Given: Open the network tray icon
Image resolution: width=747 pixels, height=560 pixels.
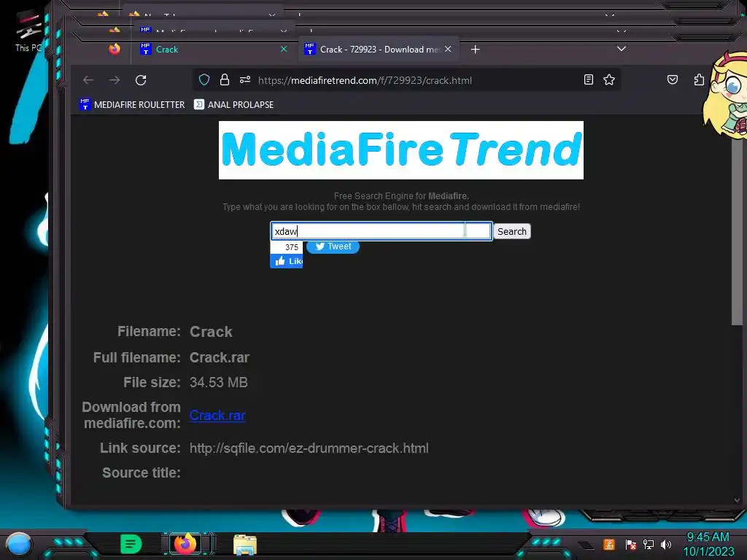Looking at the screenshot, I should pyautogui.click(x=648, y=544).
